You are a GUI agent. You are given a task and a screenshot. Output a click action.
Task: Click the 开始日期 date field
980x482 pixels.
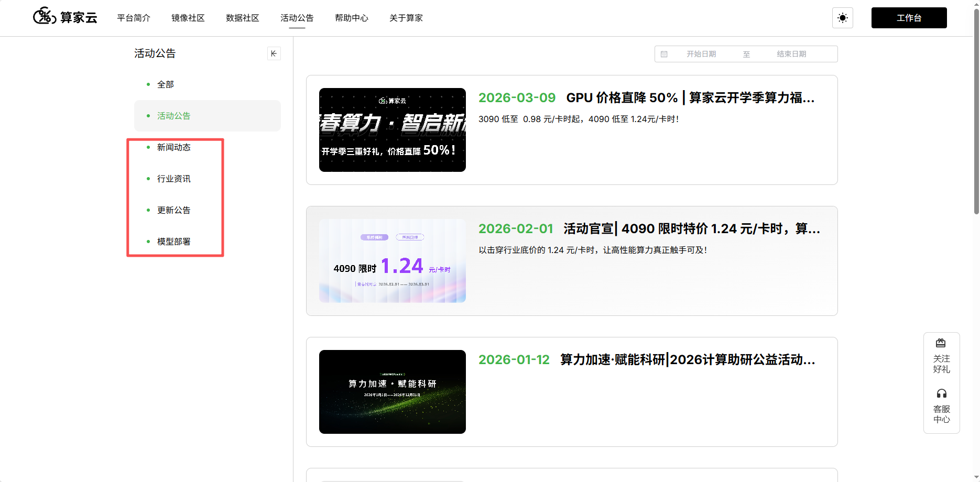[701, 54]
